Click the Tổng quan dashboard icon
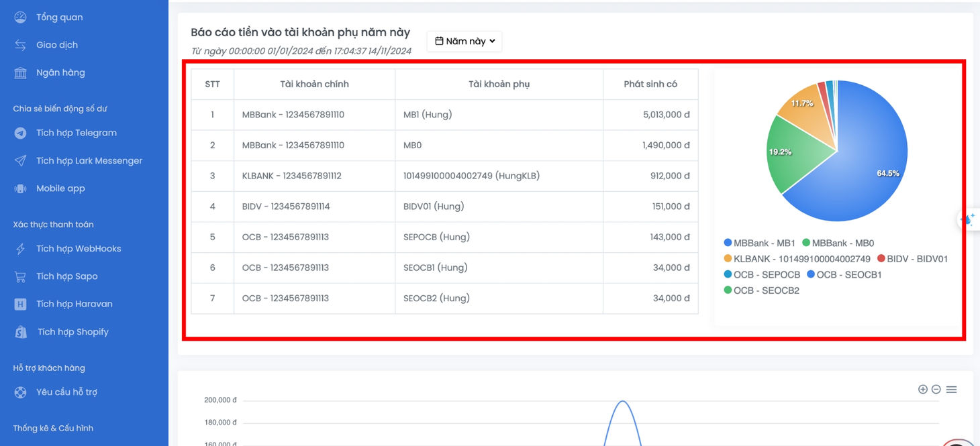980x446 pixels. pyautogui.click(x=21, y=17)
